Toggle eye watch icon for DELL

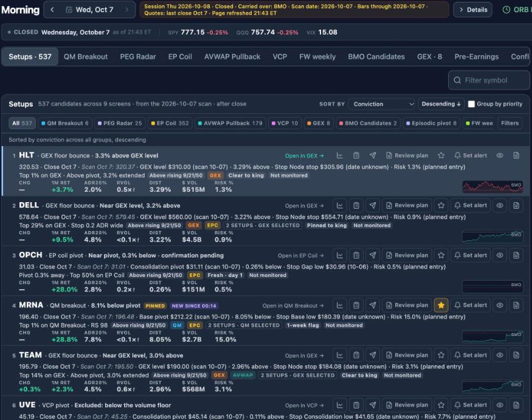point(500,206)
